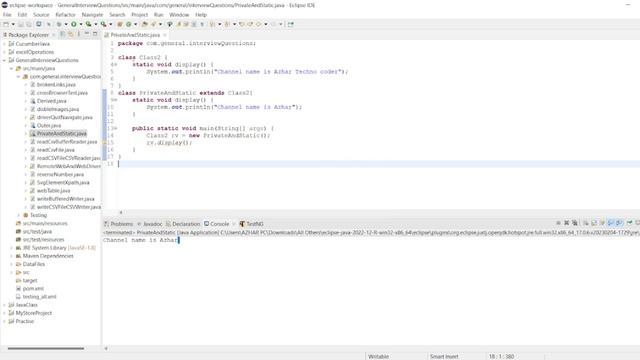640x360 pixels.
Task: Close the PrivateAndStatic.java editor tab
Action: coord(165,35)
